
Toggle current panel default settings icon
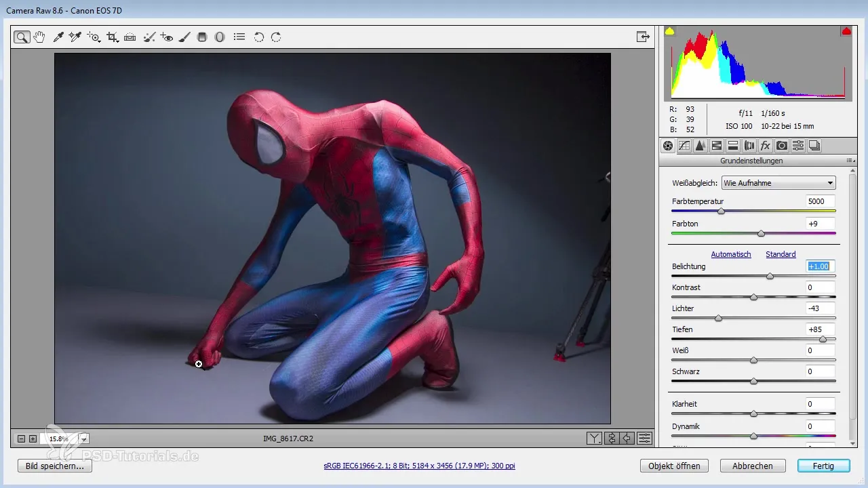point(645,439)
